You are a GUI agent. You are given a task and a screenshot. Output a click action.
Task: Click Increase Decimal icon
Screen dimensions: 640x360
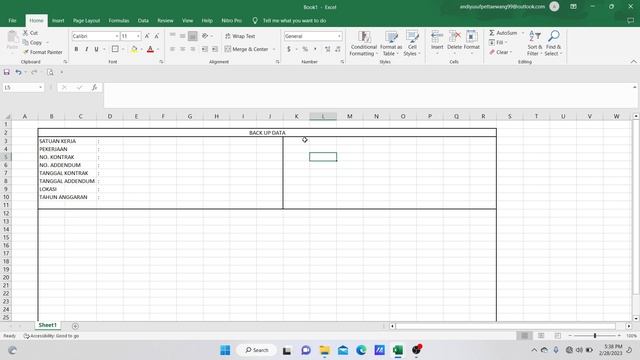click(327, 49)
